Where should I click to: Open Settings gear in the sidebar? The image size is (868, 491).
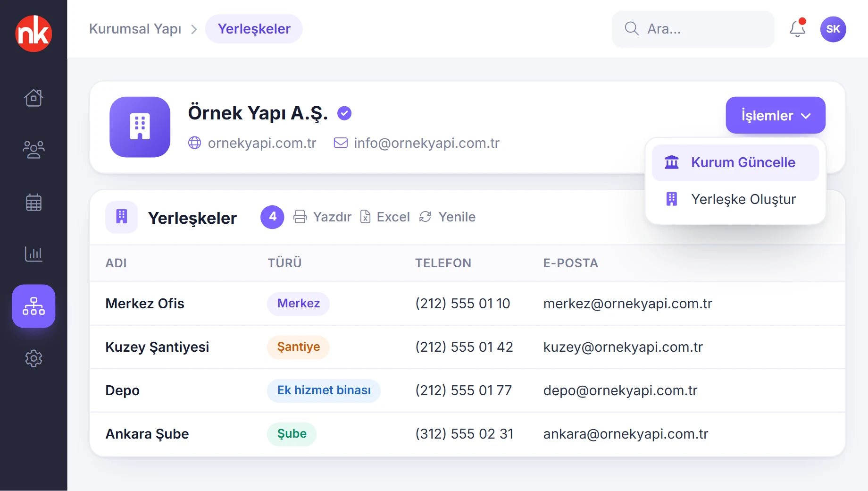click(33, 359)
